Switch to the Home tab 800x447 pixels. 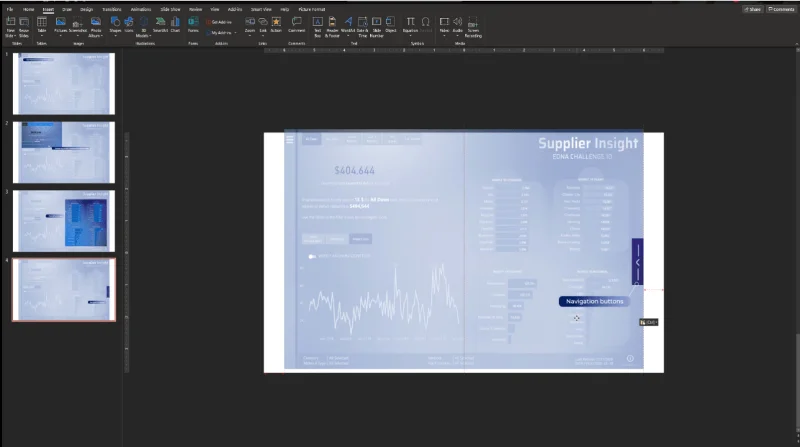coord(29,9)
